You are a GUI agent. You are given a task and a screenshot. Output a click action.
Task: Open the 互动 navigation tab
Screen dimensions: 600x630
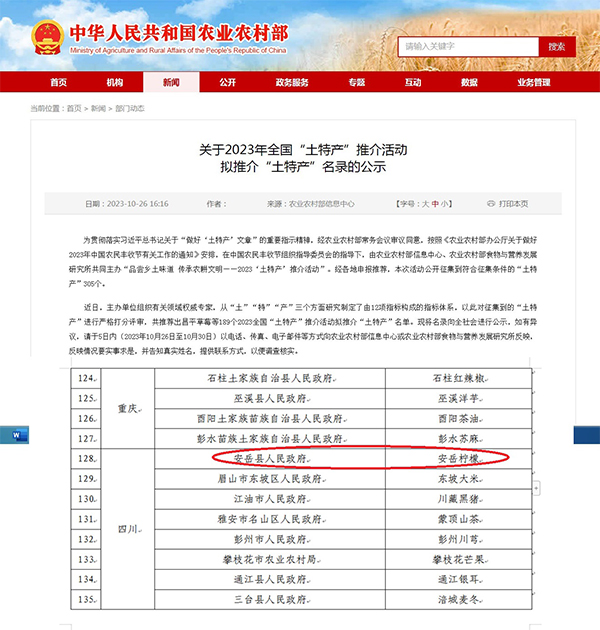click(413, 82)
